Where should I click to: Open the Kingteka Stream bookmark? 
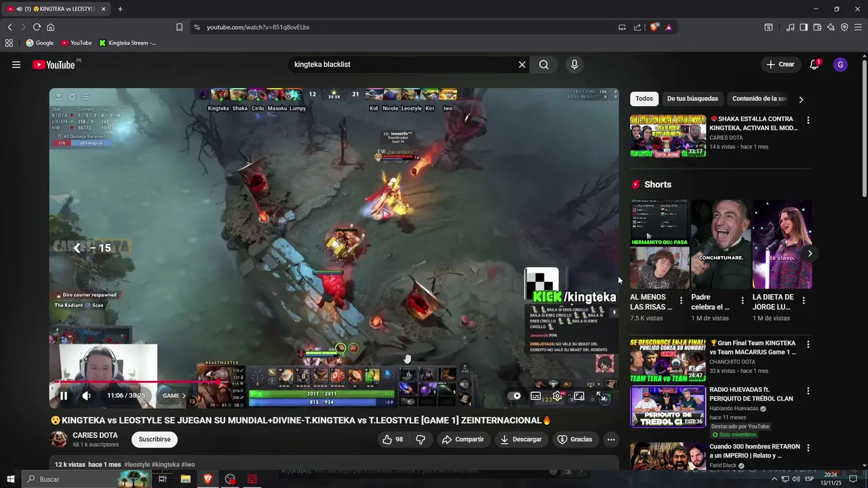127,43
